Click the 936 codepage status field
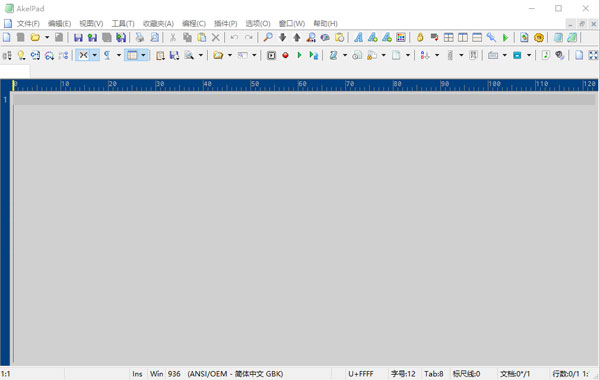 (174, 374)
